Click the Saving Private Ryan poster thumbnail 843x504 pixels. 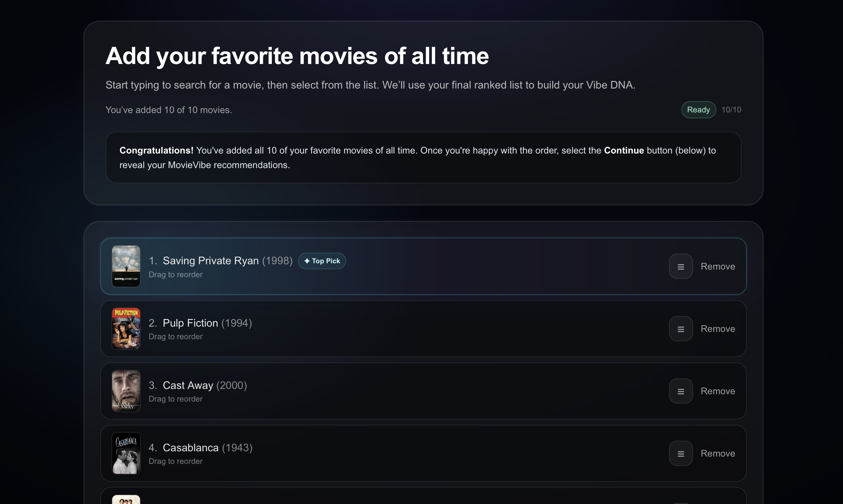click(126, 266)
